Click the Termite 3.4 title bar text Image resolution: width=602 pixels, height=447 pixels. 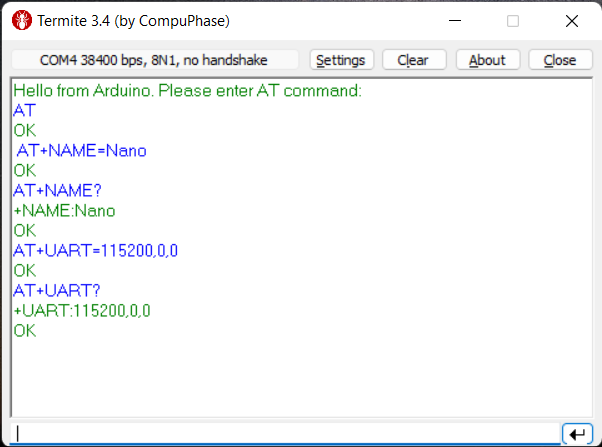(133, 21)
